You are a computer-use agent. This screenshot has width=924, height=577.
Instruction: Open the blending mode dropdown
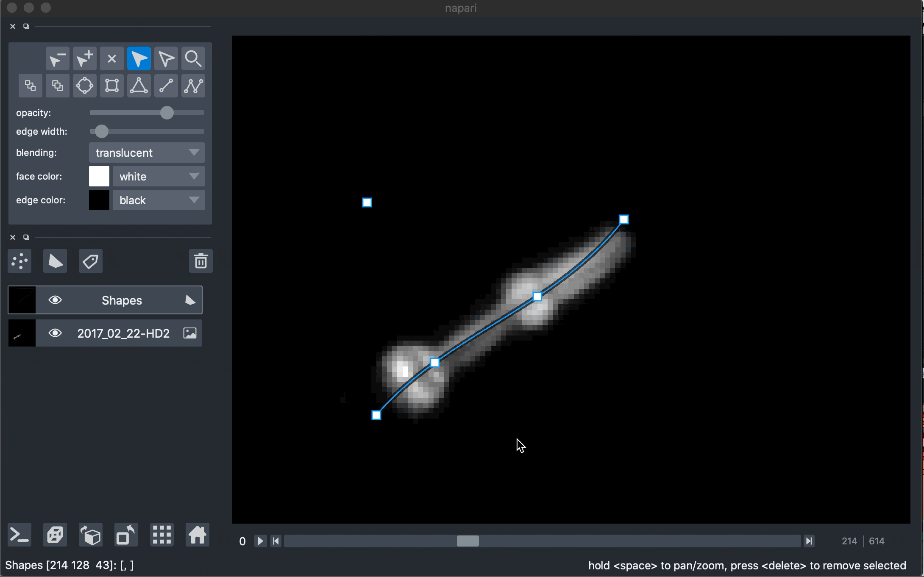147,153
